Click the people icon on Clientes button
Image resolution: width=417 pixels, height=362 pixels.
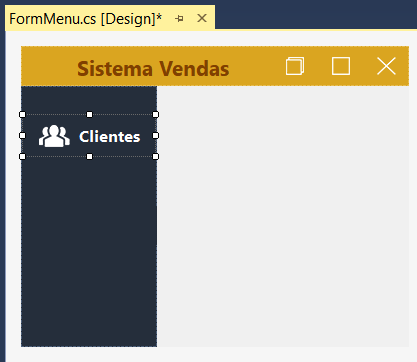(x=54, y=136)
